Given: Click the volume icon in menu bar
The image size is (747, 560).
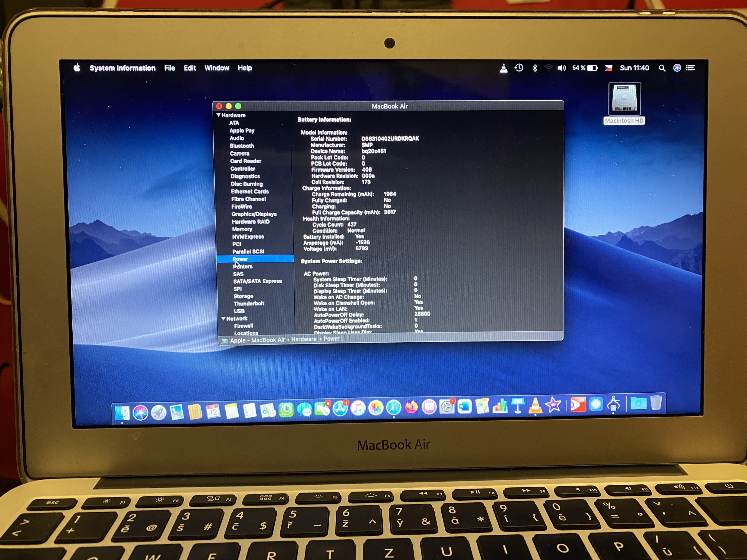Looking at the screenshot, I should pyautogui.click(x=561, y=68).
